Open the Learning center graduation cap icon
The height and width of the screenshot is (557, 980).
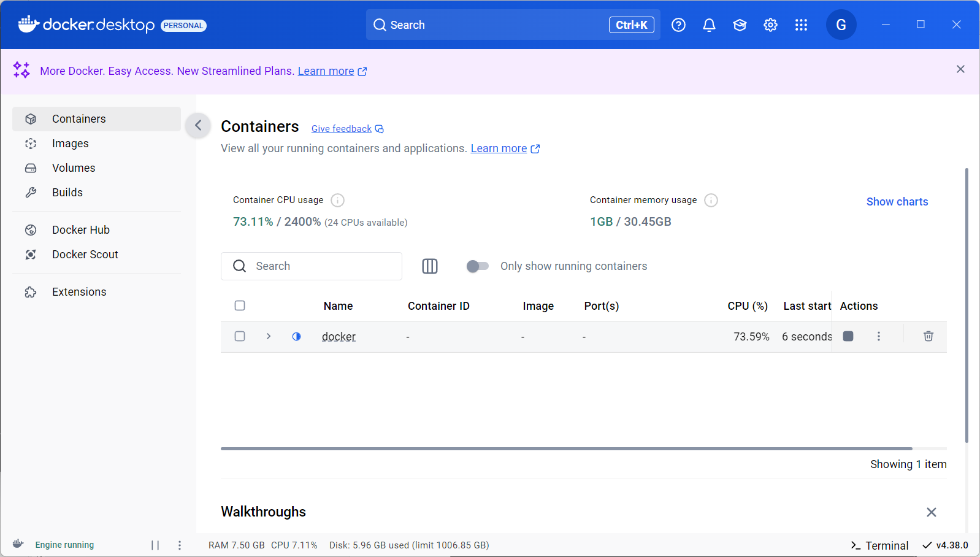point(740,25)
